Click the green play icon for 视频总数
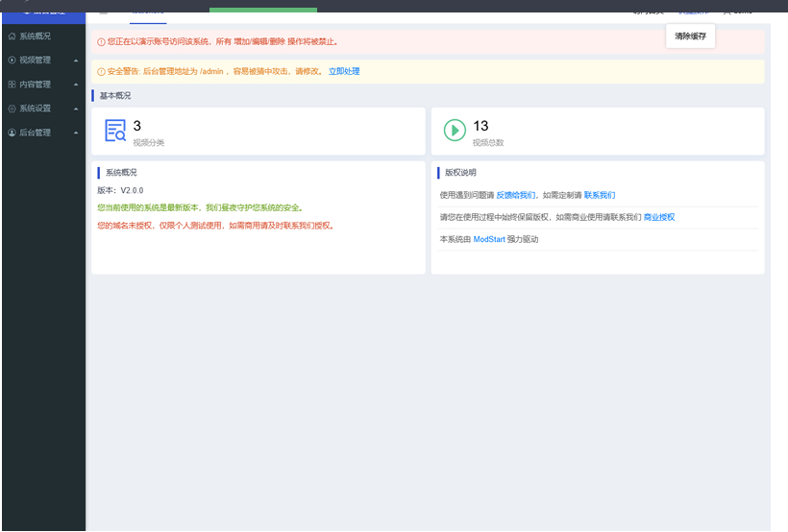 (x=455, y=130)
